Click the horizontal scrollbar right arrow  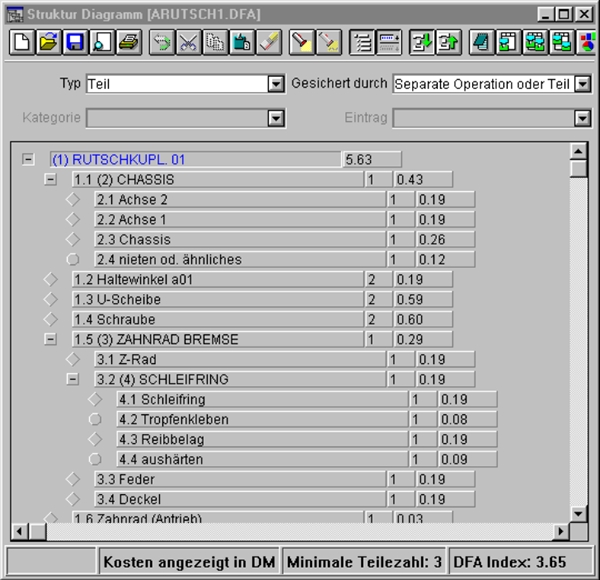pyautogui.click(x=558, y=530)
